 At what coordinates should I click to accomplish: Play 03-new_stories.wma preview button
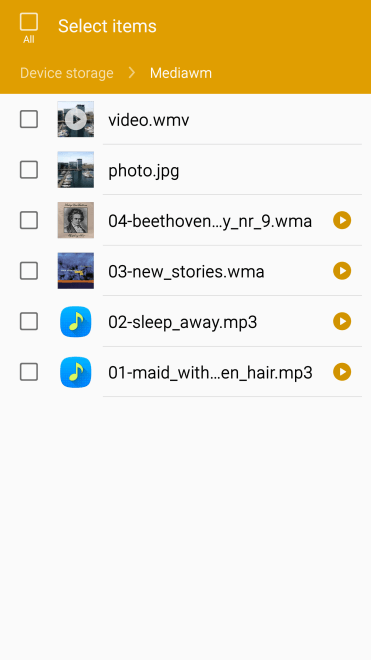(342, 271)
